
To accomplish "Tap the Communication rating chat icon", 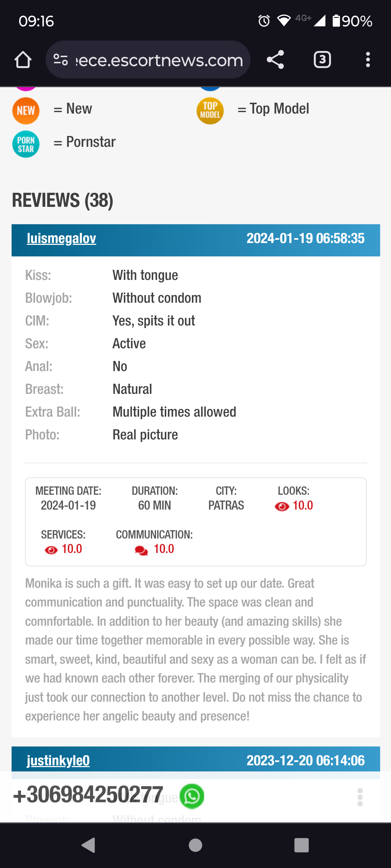I will 141,550.
